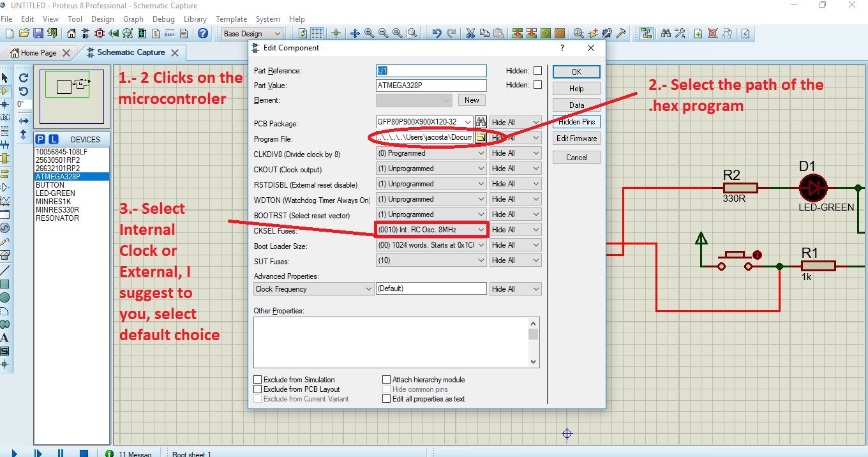Click the OK button in Edit Component
The width and height of the screenshot is (868, 457).
[576, 72]
